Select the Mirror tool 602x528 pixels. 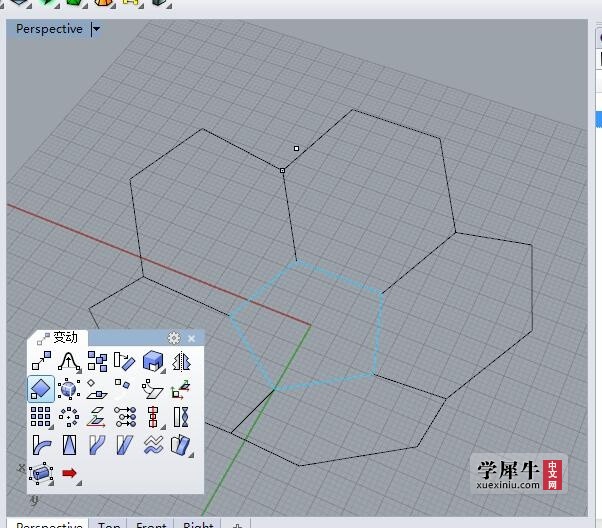point(181,361)
